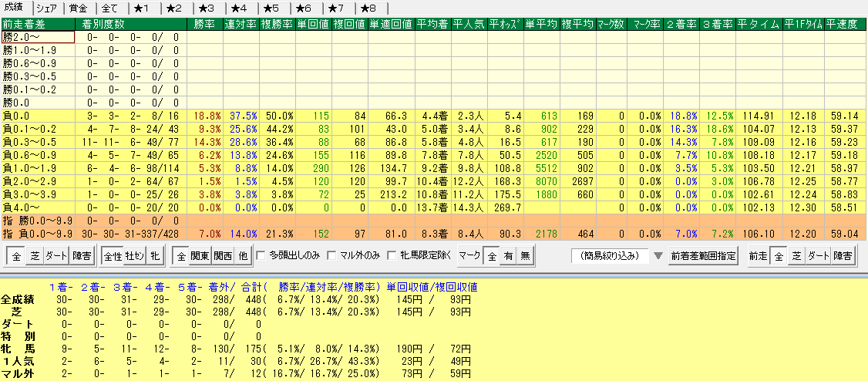The height and width of the screenshot is (381, 868).
Task: Set 前走 filter to 芝
Action: pyautogui.click(x=796, y=256)
